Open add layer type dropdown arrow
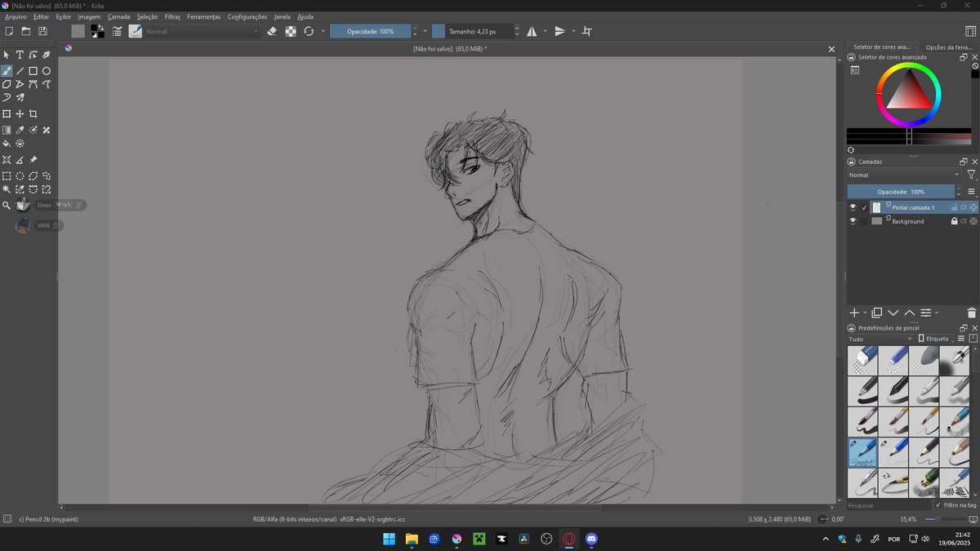This screenshot has width=980, height=551. coord(866,313)
